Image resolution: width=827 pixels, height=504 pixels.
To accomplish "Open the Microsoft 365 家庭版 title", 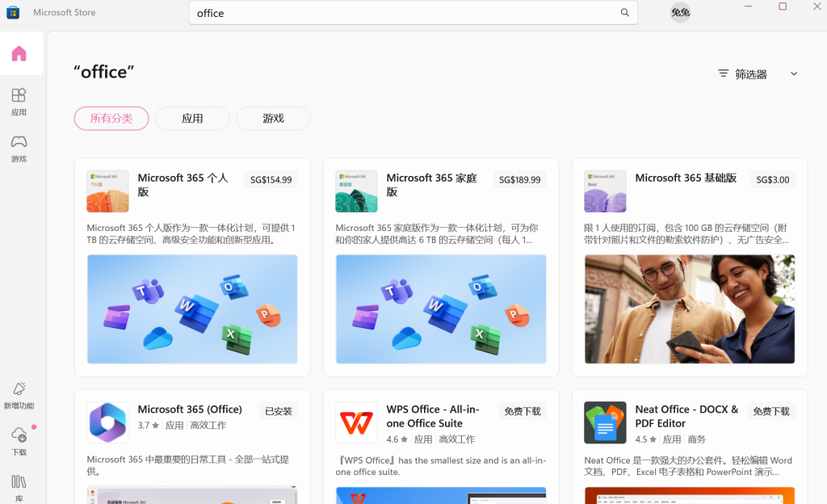I will point(432,184).
